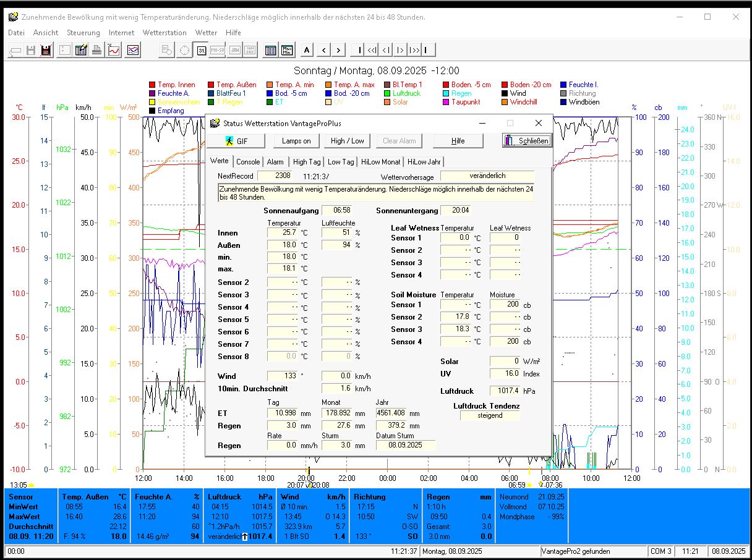Jump forward with the |>> toolbar button
752x560 pixels.
click(x=414, y=51)
